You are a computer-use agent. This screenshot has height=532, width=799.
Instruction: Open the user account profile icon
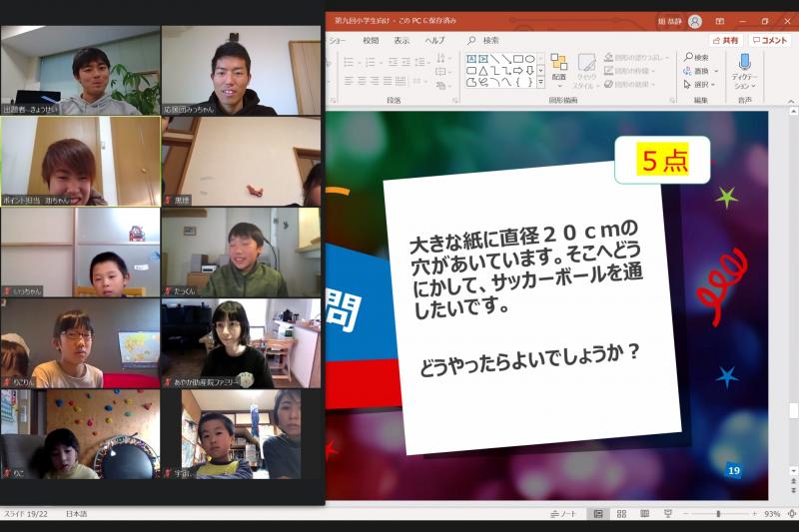pos(695,21)
